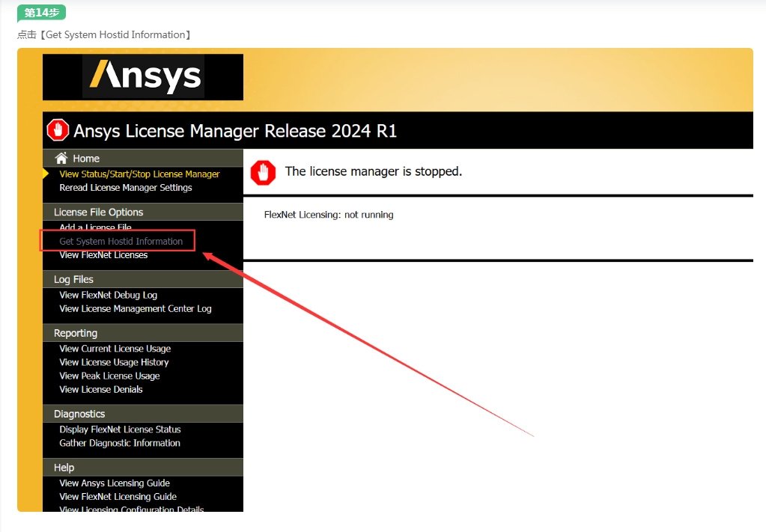This screenshot has width=766, height=532.
Task: Click the Diagnostics section header
Action: click(143, 414)
